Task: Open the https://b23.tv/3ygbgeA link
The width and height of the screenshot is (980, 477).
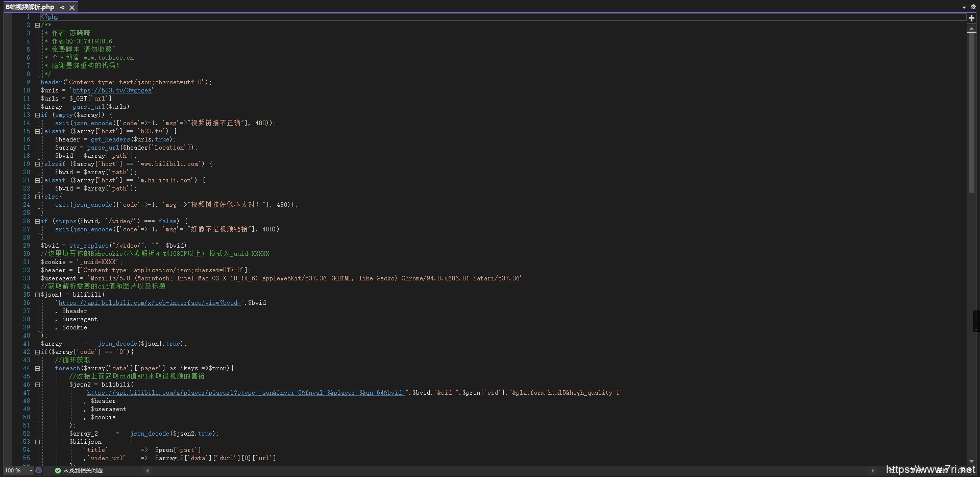Action: tap(112, 90)
